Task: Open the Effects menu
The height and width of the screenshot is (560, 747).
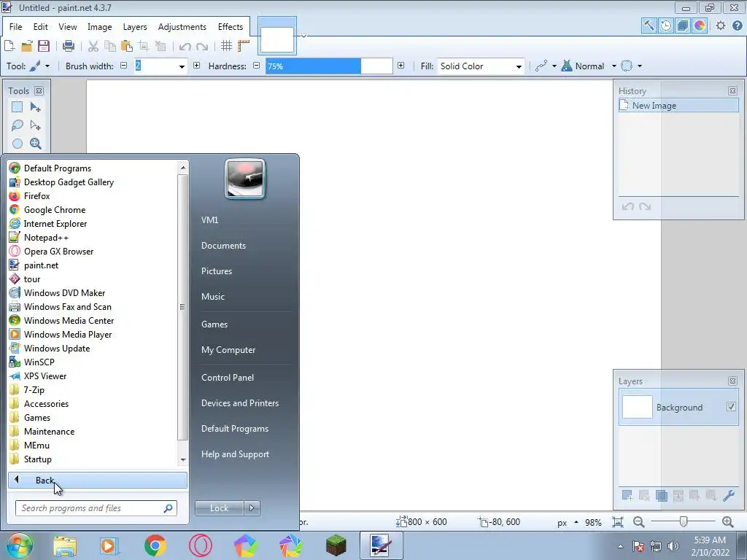Action: click(x=231, y=27)
